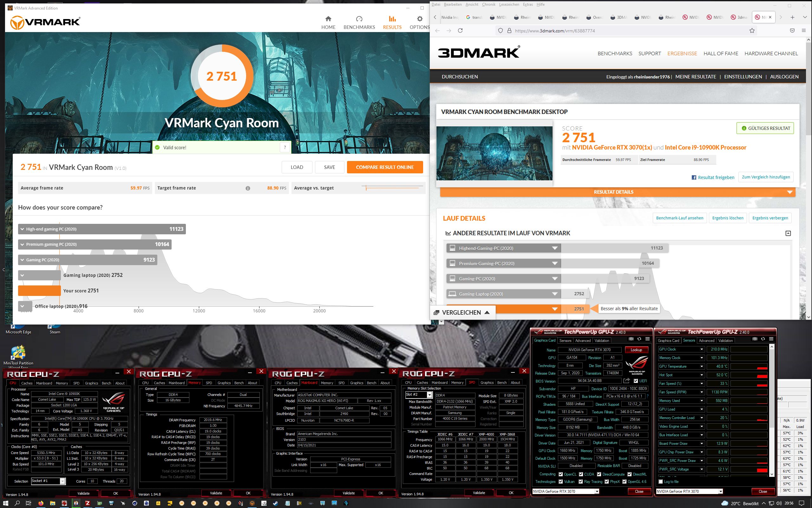Viewport: 812px width, 508px height.
Task: Click the LOAD button in VRMark
Action: click(297, 167)
